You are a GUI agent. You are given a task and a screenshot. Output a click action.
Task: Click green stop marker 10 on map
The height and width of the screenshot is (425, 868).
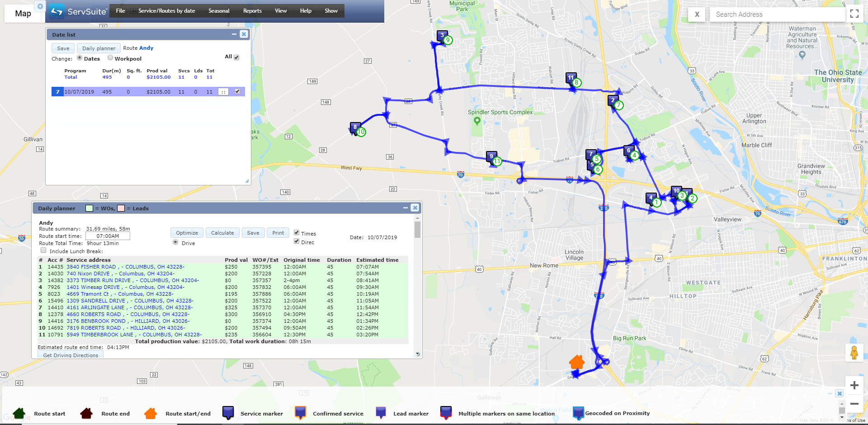tap(361, 132)
